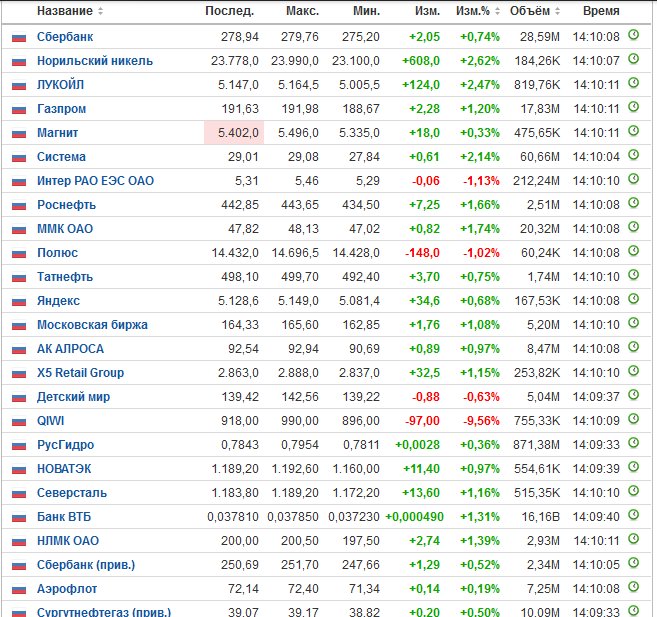Image resolution: width=657 pixels, height=617 pixels.
Task: Click the Russian flag next to Детский мир
Action: [19, 398]
